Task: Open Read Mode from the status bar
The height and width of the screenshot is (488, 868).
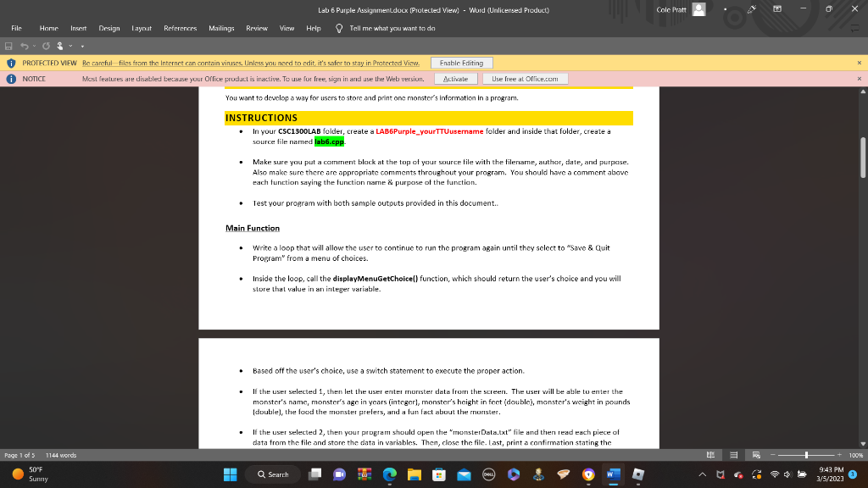Action: click(712, 454)
